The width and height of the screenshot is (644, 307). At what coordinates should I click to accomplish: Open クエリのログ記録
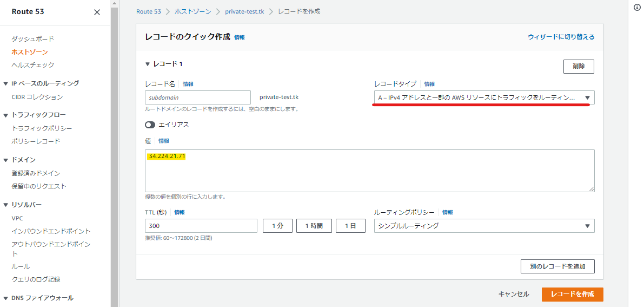click(36, 279)
